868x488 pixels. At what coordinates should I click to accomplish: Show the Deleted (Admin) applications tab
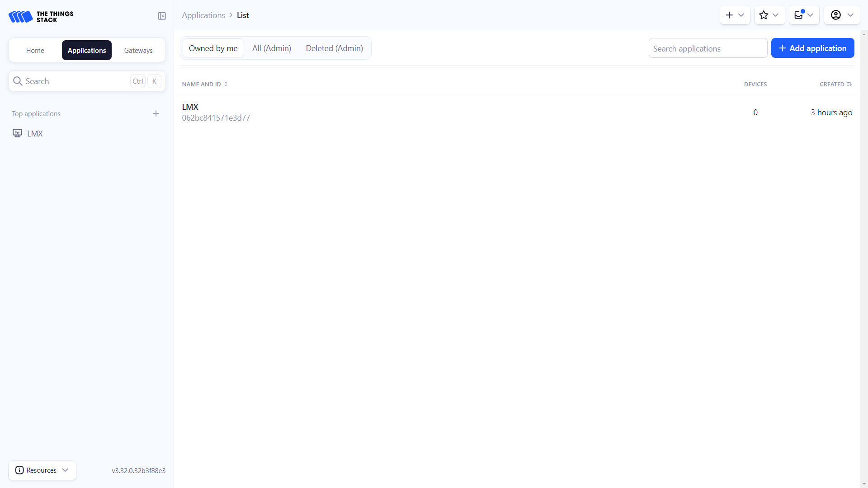[x=334, y=48]
